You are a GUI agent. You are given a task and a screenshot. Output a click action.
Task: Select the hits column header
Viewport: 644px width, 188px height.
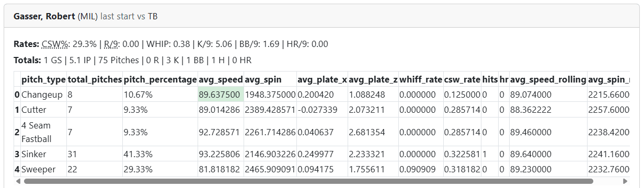point(490,80)
